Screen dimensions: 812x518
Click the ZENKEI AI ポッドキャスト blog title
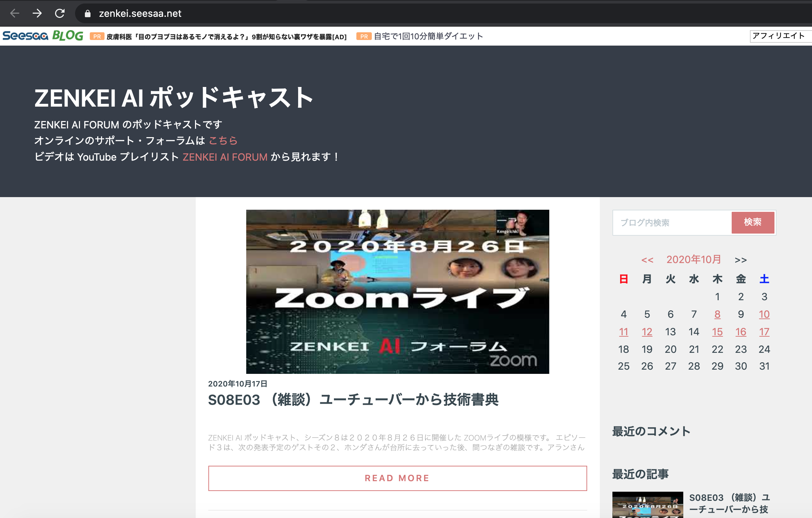pos(173,98)
